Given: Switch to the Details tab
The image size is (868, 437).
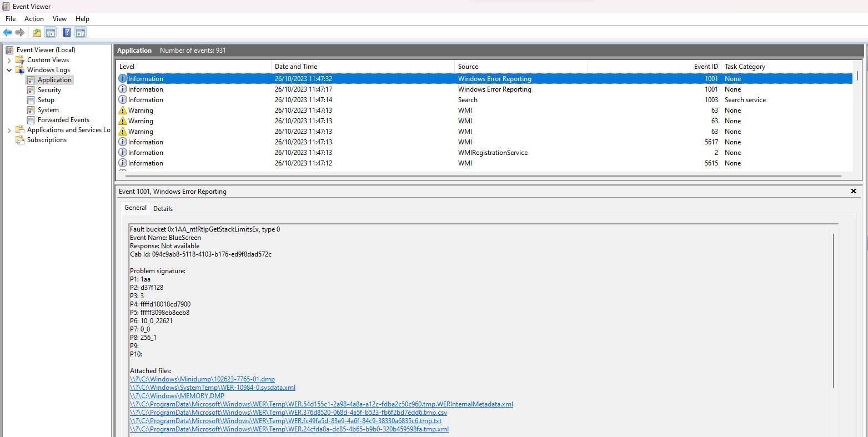Looking at the screenshot, I should click(163, 208).
